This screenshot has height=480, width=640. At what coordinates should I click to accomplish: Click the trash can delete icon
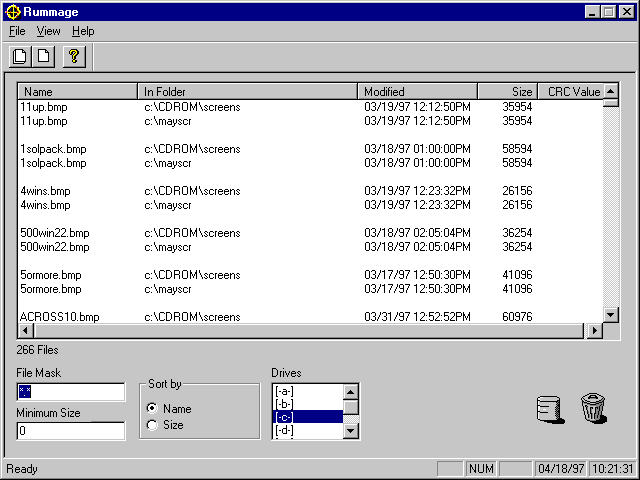[593, 408]
